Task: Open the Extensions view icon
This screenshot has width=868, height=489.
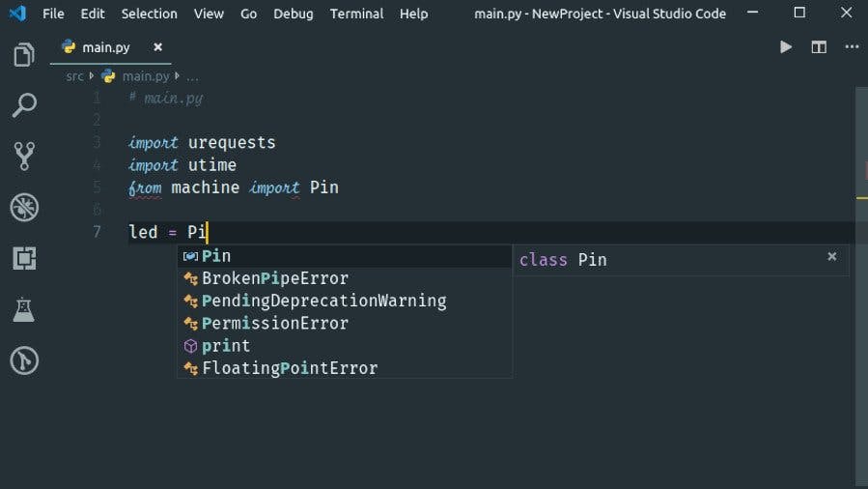Action: (x=24, y=258)
